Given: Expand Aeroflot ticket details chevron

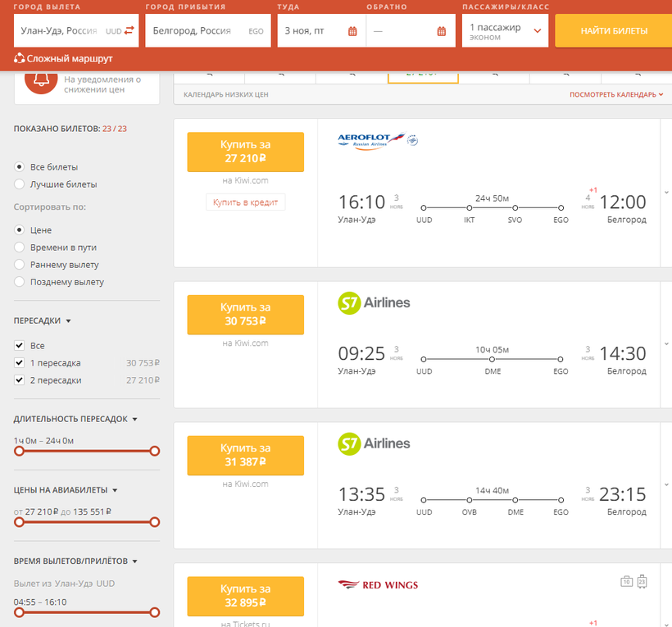Looking at the screenshot, I should (x=666, y=193).
